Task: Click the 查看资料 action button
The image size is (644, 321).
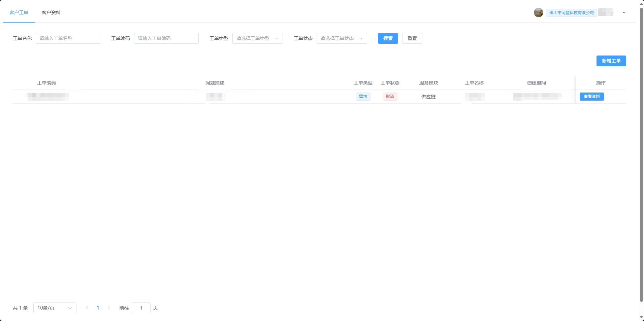Action: coord(591,97)
